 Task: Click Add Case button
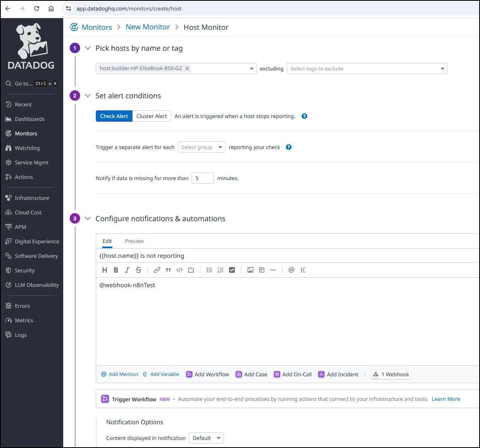[251, 374]
